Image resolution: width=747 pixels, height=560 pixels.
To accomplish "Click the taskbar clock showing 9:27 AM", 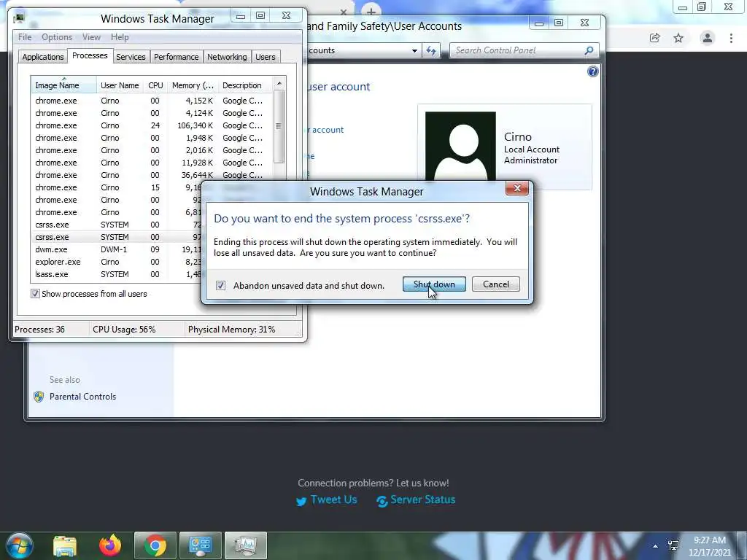I will [709, 546].
